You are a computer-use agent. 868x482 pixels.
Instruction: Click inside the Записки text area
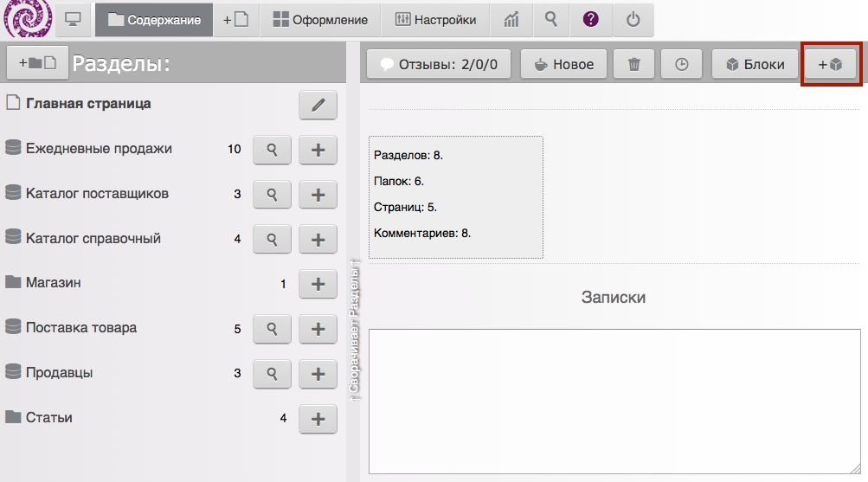pyautogui.click(x=614, y=401)
